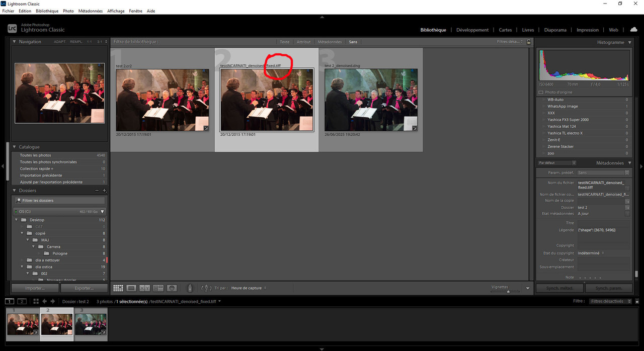Select the Texte library filter
Screen dimensions: 644x351
pos(285,42)
